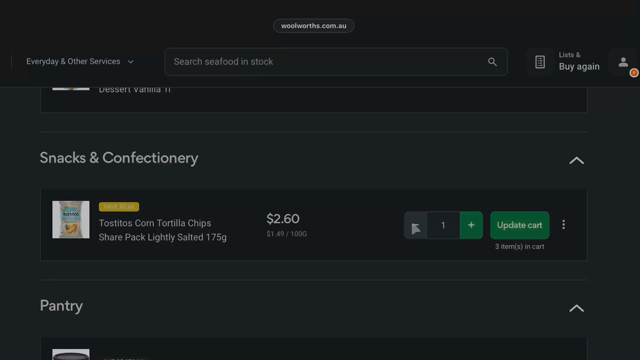640x360 pixels.
Task: Click the '$1.49 / 100G' unit price
Action: pos(287,234)
